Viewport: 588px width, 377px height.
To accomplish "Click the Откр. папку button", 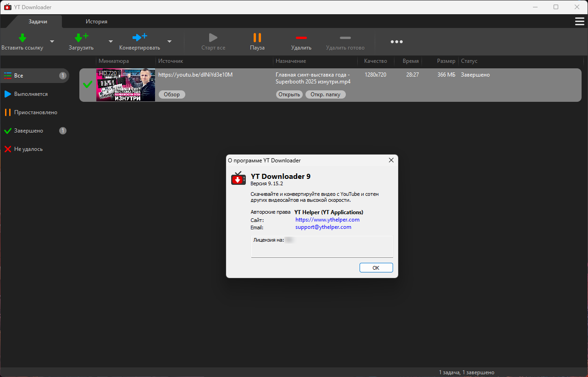I will pyautogui.click(x=326, y=94).
